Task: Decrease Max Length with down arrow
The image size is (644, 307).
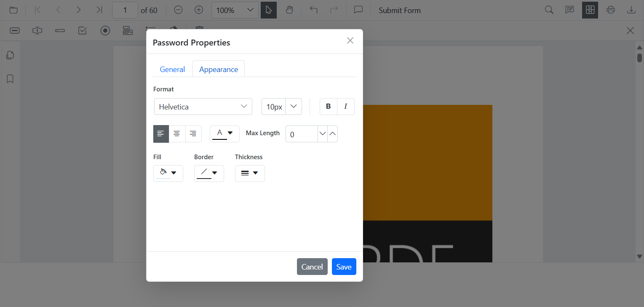Action: (x=323, y=134)
